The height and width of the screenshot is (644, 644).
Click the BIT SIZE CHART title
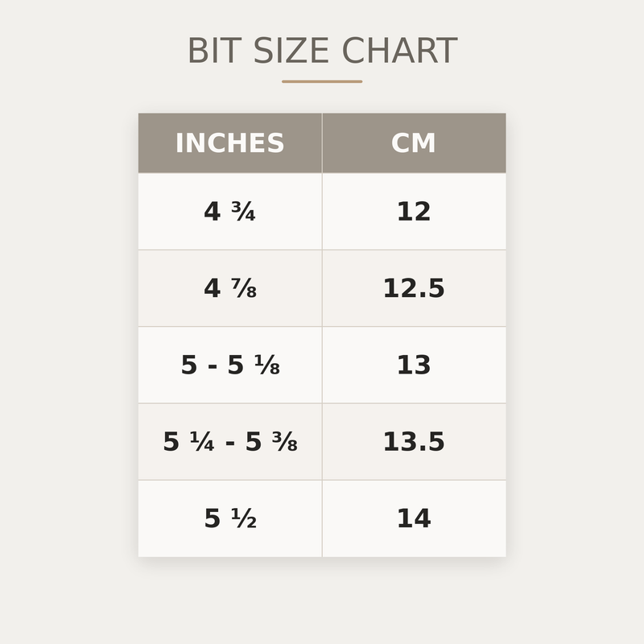click(x=322, y=52)
